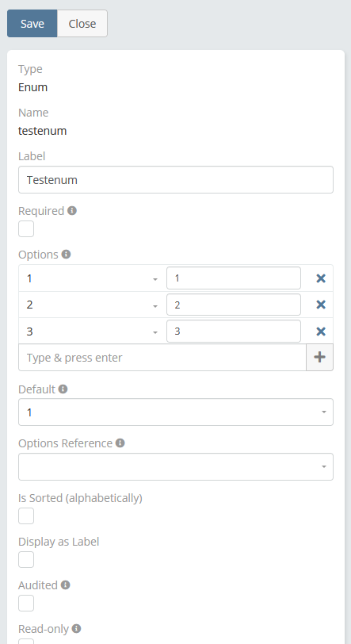
Task: Click the 'testenum' name value
Action: 42,131
